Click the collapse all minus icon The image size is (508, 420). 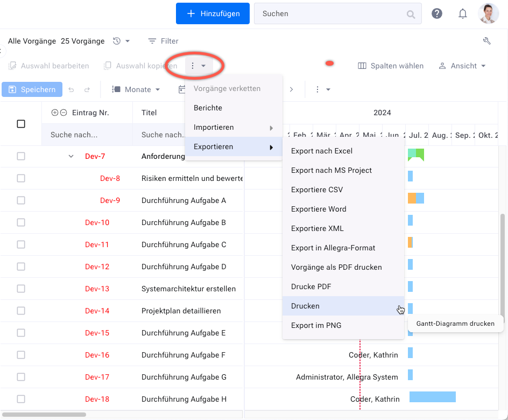63,113
